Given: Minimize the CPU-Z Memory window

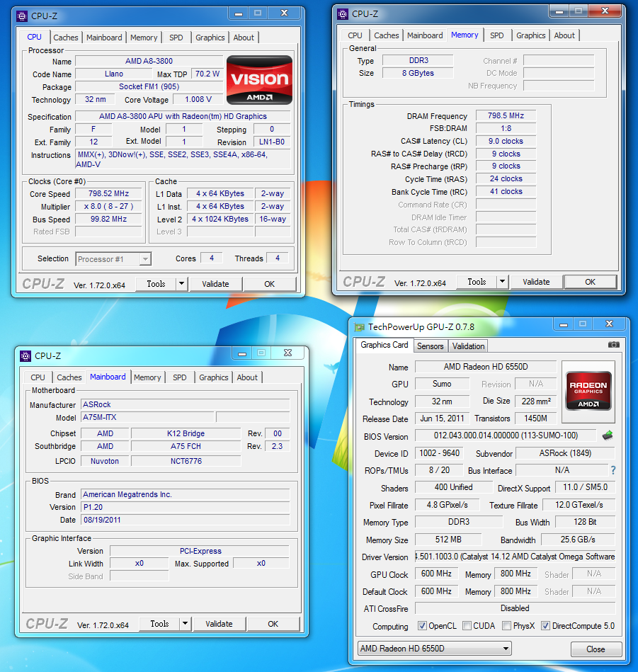Looking at the screenshot, I should click(x=559, y=11).
